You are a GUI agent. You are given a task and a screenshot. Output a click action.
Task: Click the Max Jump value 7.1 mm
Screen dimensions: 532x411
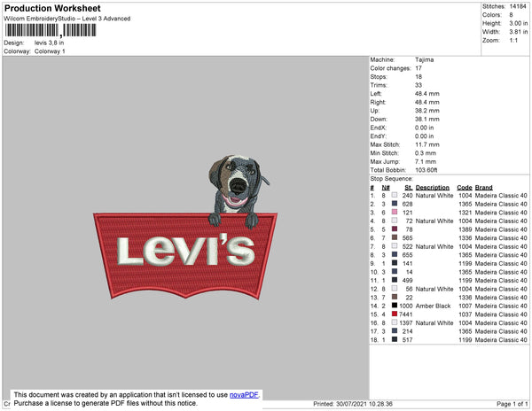426,161
